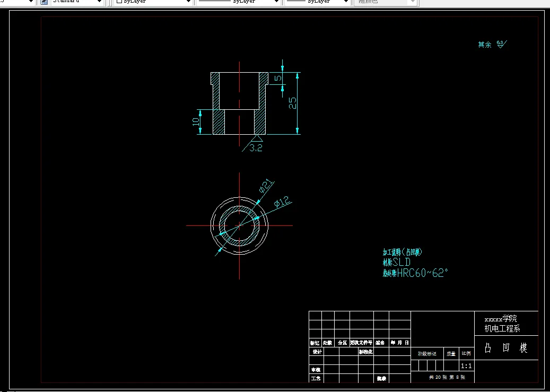Click the roughness triangle symbol above 3.2
The image size is (550, 392).
click(x=257, y=138)
